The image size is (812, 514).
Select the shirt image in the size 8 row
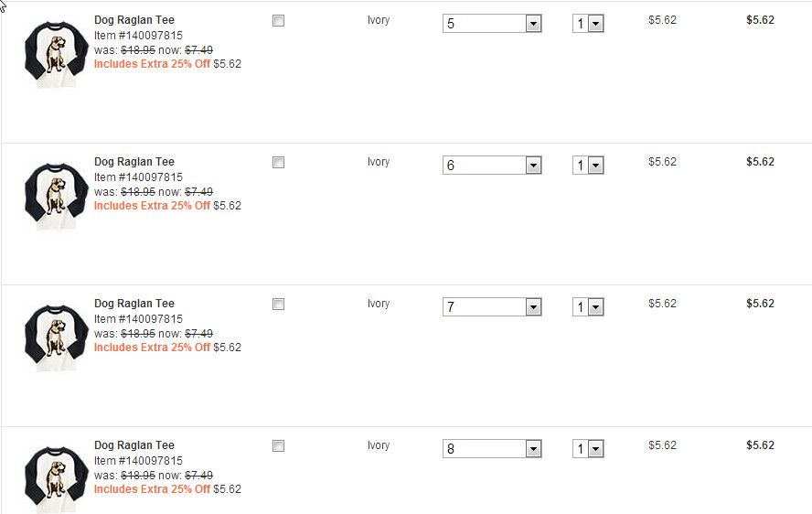(56, 479)
